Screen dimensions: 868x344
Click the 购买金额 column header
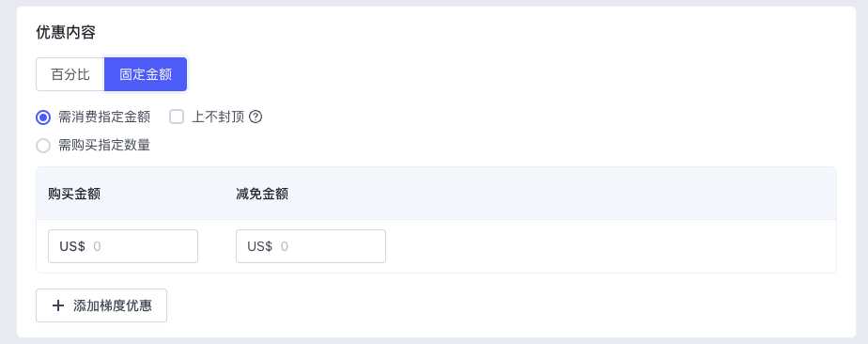74,194
